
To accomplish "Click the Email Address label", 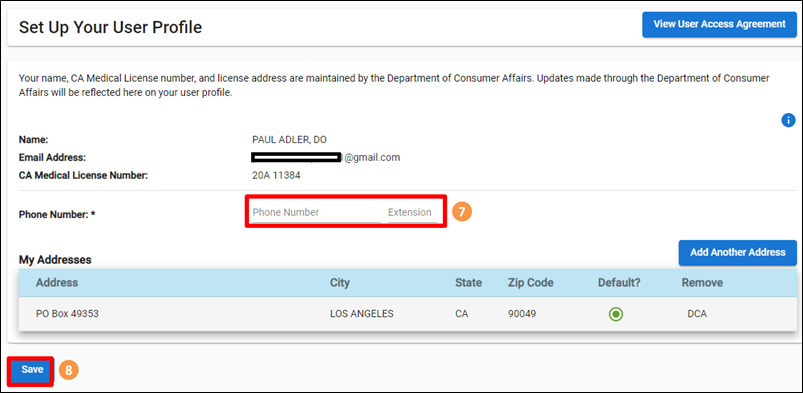I will click(52, 157).
